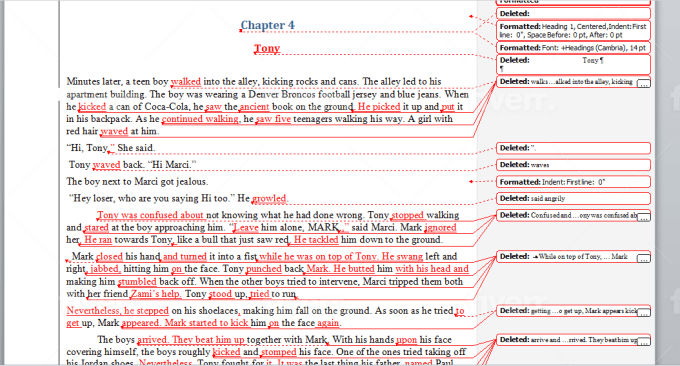Click the inserted text 'Tony was confused about'
Viewport: 680px width, 366px height.
point(150,215)
